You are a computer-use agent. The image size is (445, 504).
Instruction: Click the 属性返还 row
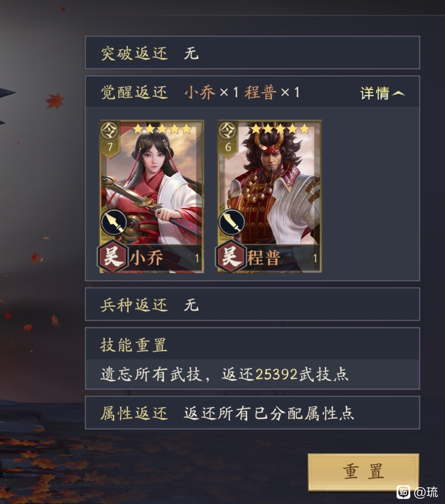[252, 413]
